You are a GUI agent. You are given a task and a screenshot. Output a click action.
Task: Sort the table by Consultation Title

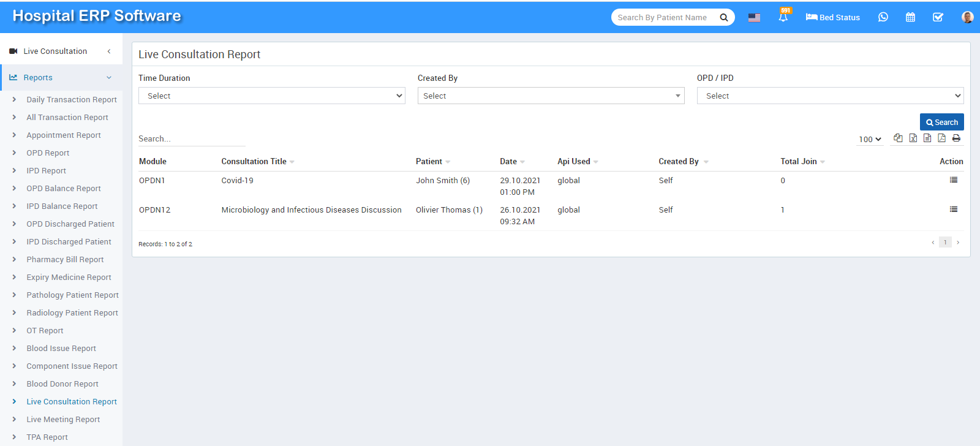(x=254, y=162)
